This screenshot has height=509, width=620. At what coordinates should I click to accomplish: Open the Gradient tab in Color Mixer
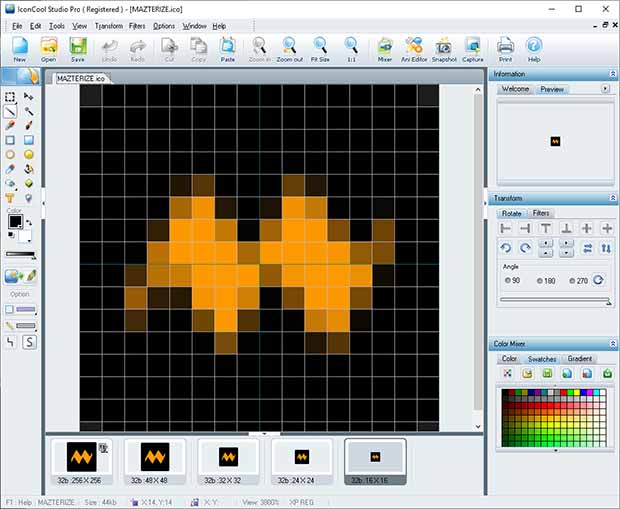coord(580,359)
